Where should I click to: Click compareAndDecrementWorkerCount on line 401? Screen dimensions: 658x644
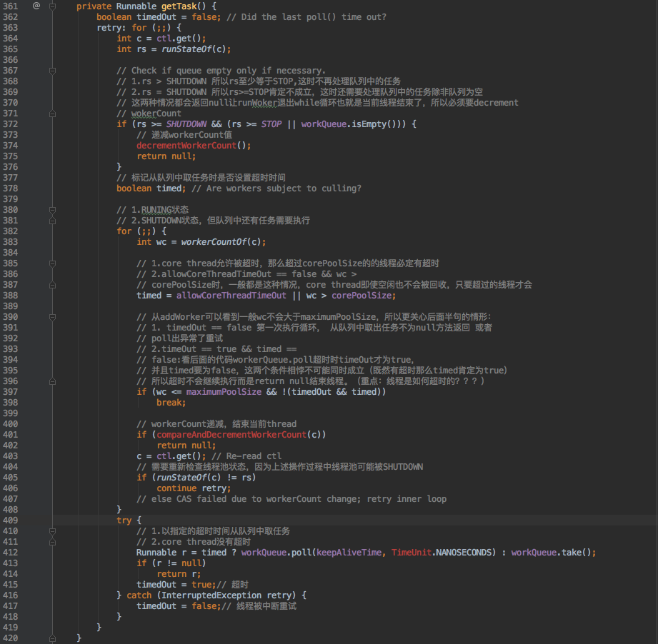[231, 435]
